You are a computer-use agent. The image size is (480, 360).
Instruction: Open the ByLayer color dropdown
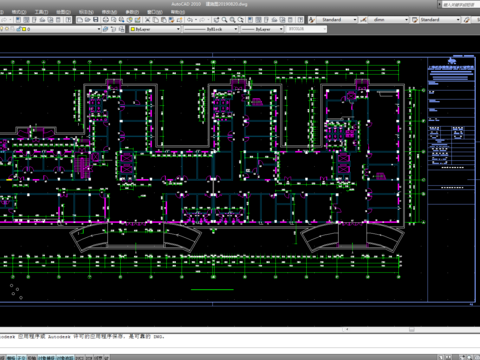155,29
